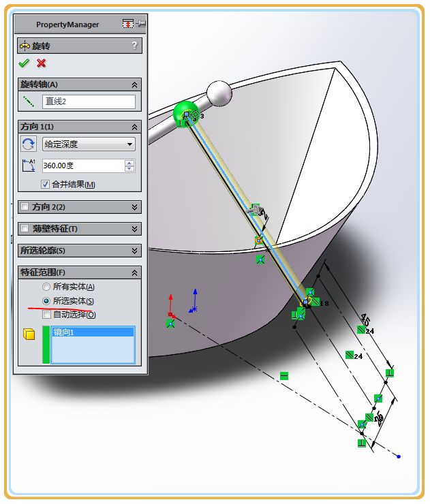The height and width of the screenshot is (504, 430).
Task: Select 镜向1 in the bodies list
Action: coord(93,332)
